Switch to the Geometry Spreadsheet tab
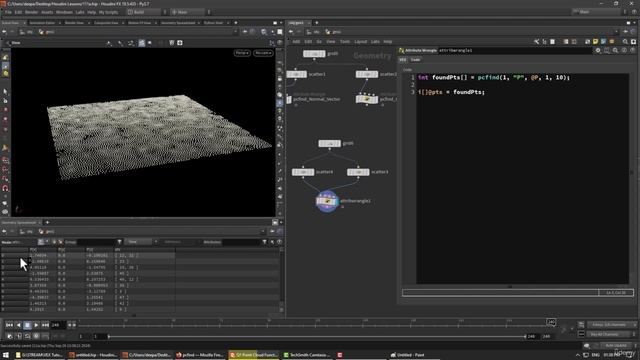640x360 pixels. tap(19, 222)
